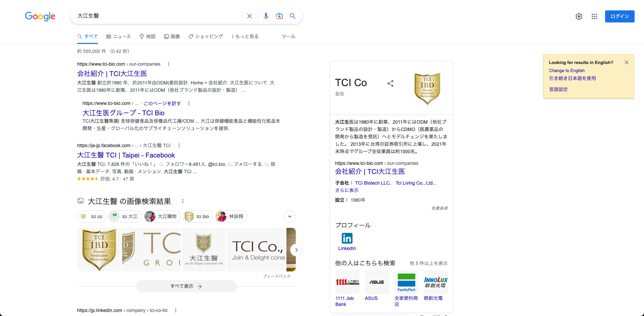644x316 pixels.
Task: Open Google Lens camera search
Action: (x=279, y=16)
